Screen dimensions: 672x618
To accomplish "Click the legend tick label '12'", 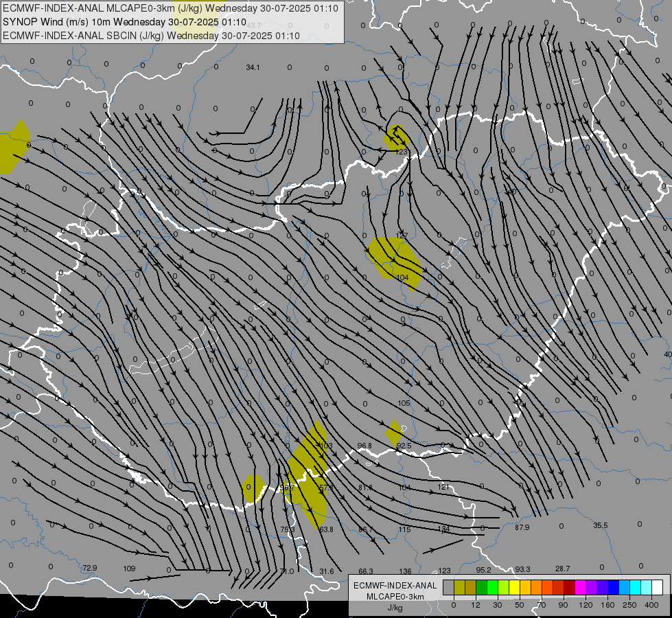I will (475, 605).
